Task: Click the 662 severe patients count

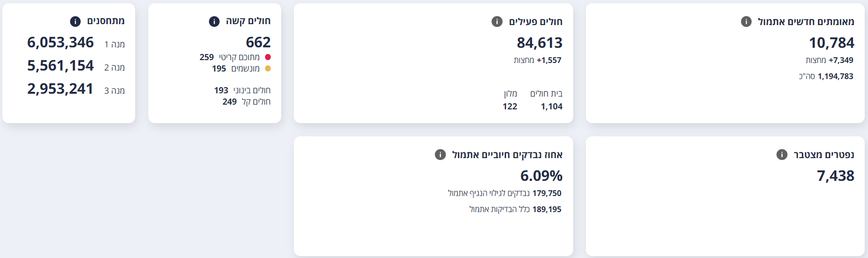Action: coord(258,42)
